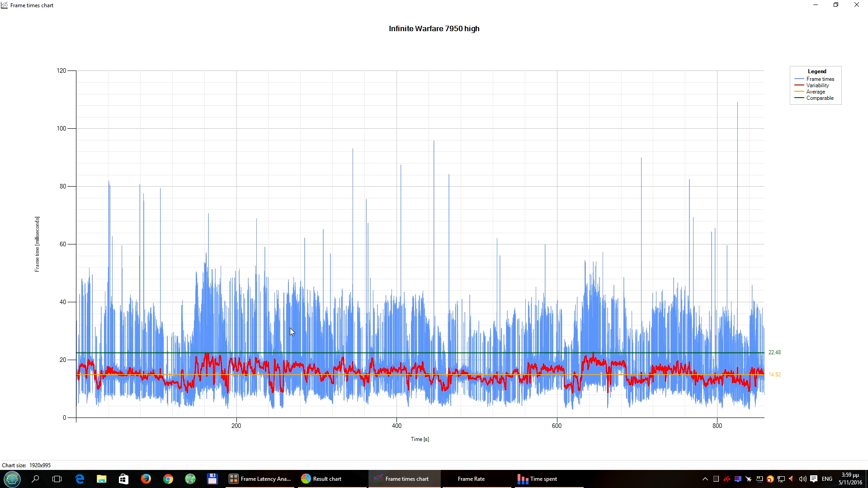The height and width of the screenshot is (488, 868).
Task: Click the ENG language indicator
Action: tap(827, 479)
